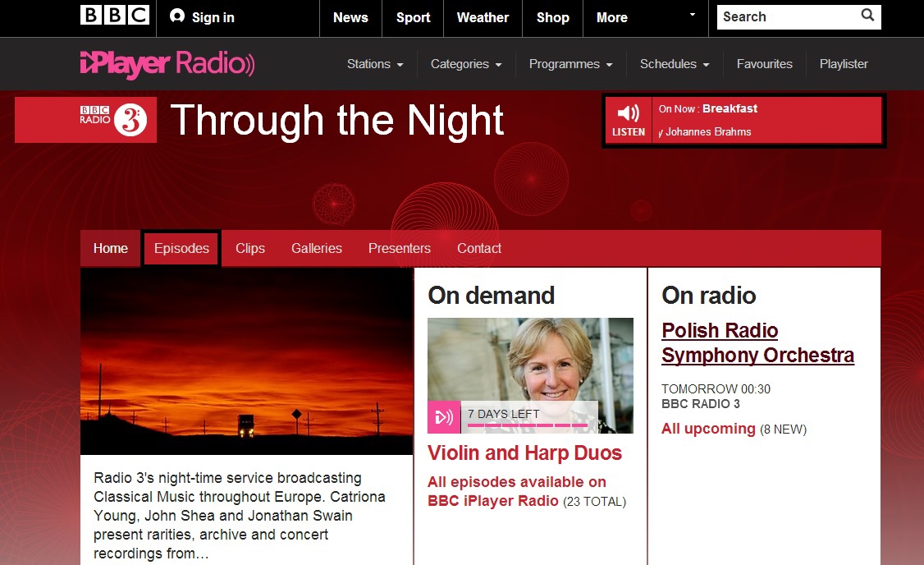Click the pink audio play icon on thumbnail
This screenshot has width=924, height=565.
point(444,417)
